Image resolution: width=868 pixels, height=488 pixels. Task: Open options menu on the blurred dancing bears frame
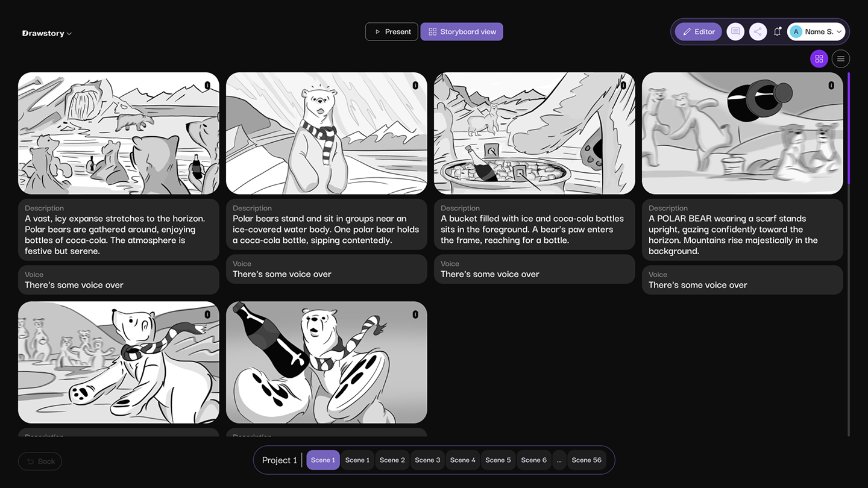point(831,86)
